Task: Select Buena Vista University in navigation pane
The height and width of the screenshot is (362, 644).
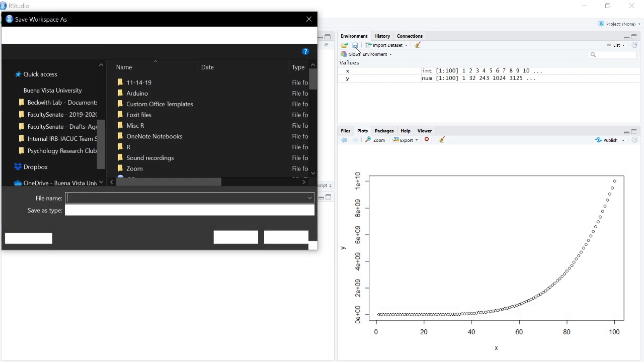Action: [52, 90]
